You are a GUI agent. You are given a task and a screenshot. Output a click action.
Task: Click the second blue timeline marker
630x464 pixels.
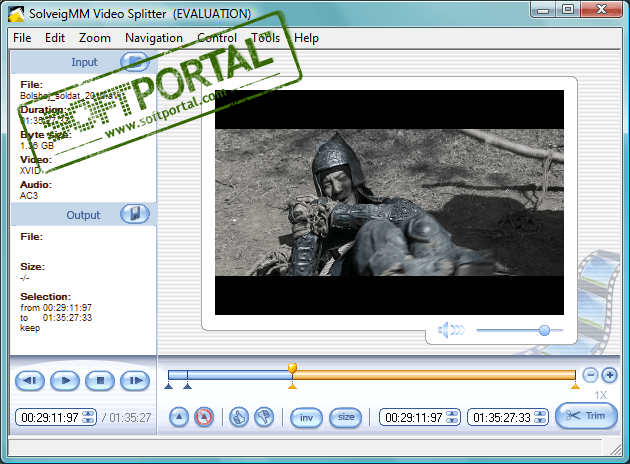188,386
